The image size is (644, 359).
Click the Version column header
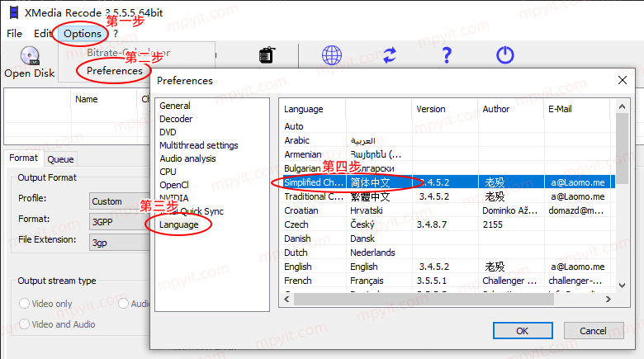445,109
